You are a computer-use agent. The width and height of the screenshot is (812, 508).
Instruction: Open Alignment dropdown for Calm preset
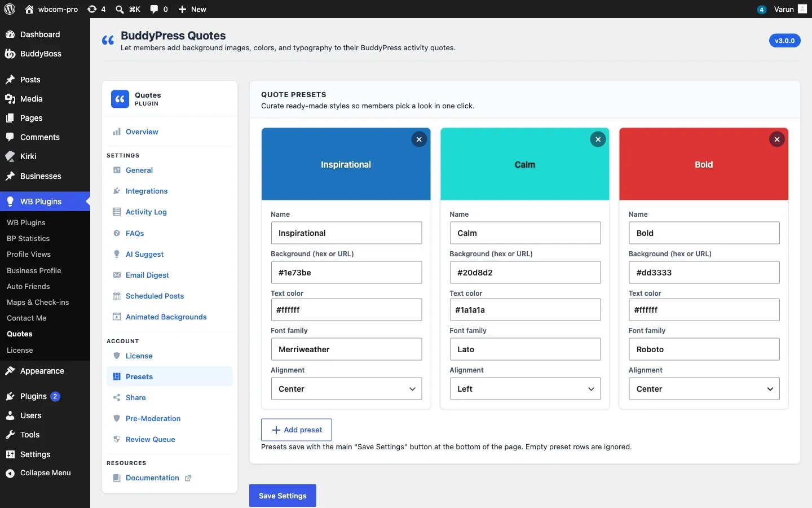[x=525, y=389]
